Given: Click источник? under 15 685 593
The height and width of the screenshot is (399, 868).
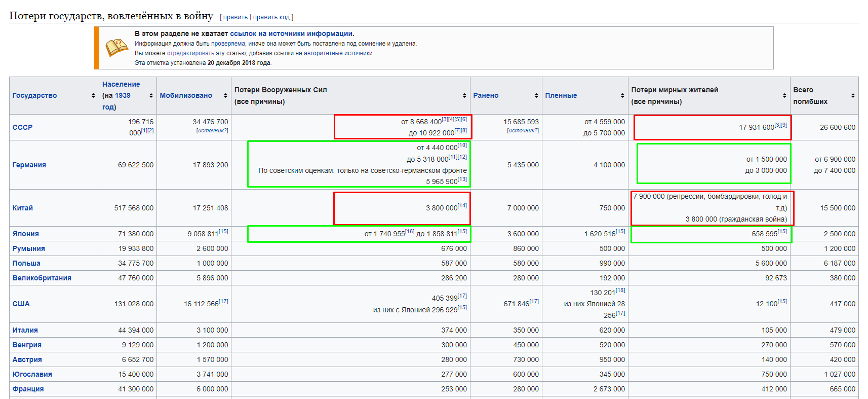Looking at the screenshot, I should pyautogui.click(x=523, y=131).
